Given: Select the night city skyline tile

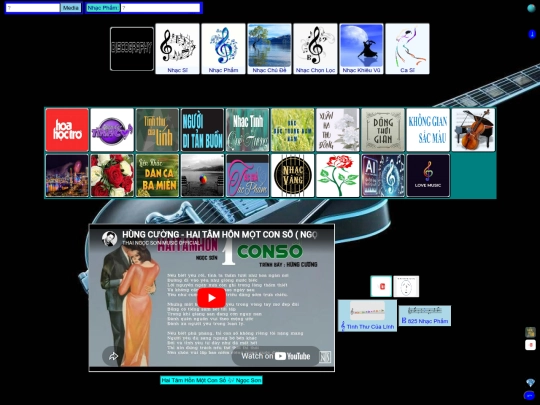Looking at the screenshot, I should [67, 176].
